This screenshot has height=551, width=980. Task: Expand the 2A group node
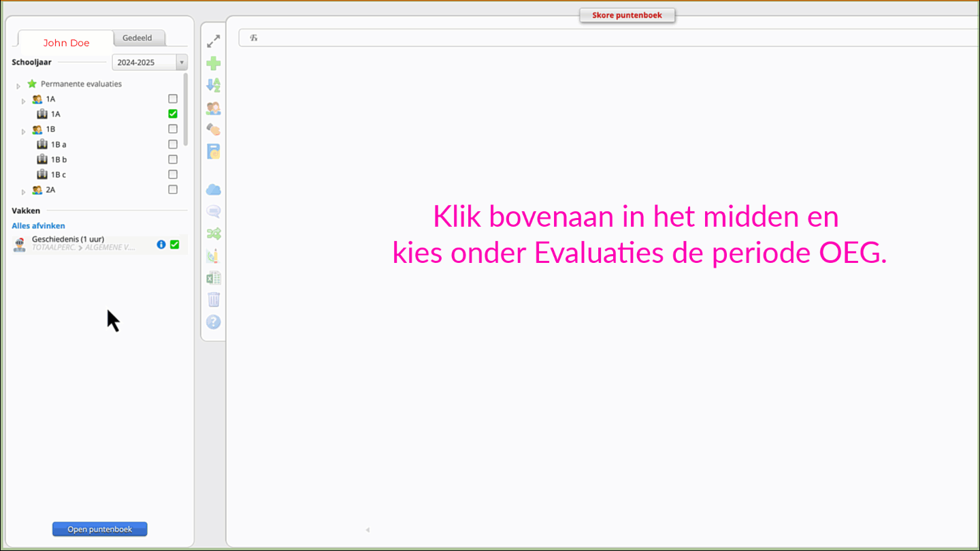[24, 192]
